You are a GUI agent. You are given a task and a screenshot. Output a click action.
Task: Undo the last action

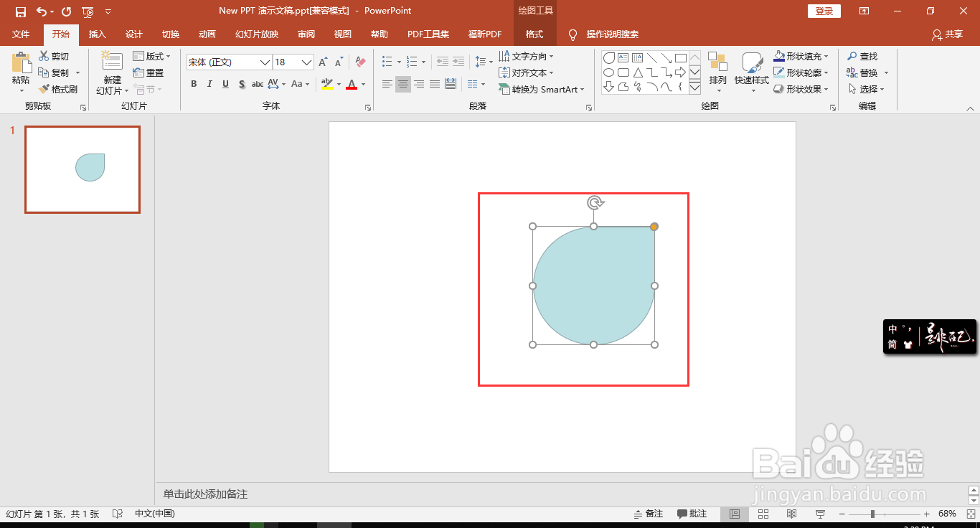click(42, 11)
